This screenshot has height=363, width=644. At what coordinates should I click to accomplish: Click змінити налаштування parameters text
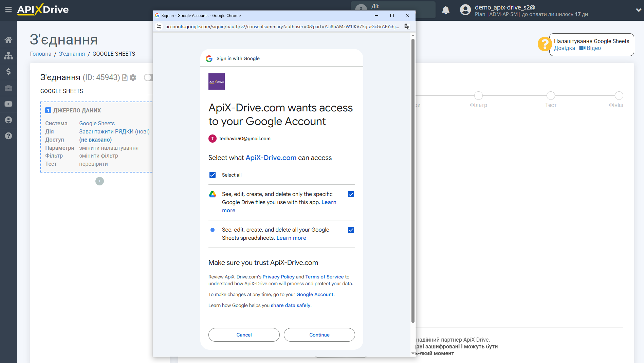click(x=109, y=148)
